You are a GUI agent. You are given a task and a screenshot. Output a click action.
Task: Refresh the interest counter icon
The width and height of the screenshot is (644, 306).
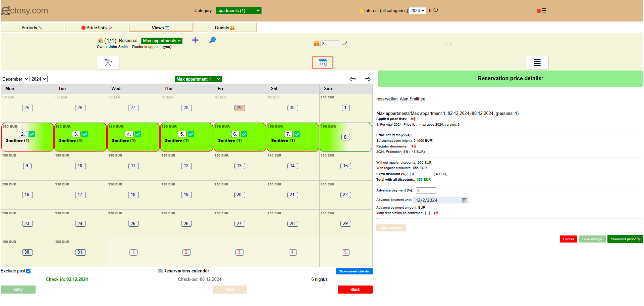435,10
